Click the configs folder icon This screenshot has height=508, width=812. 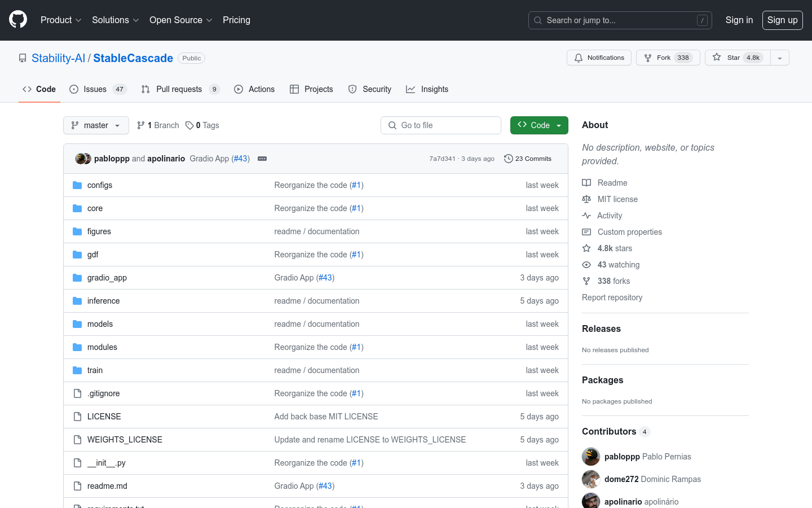pyautogui.click(x=77, y=185)
